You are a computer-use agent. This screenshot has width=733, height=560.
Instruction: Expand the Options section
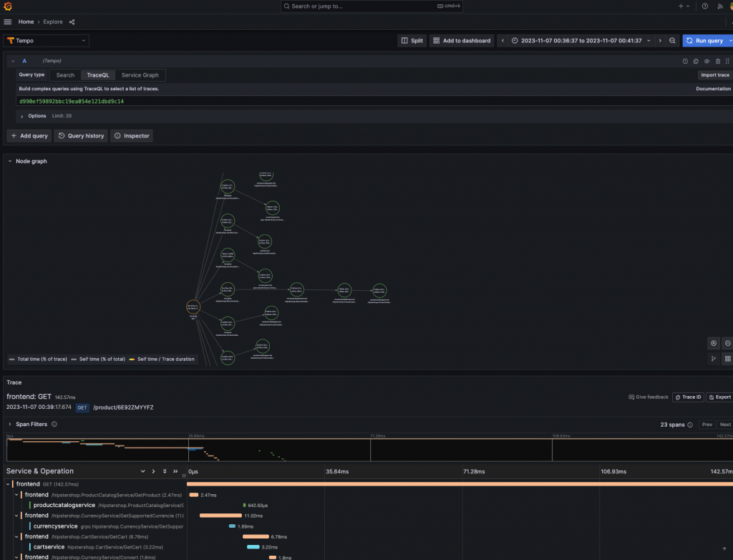click(x=22, y=116)
